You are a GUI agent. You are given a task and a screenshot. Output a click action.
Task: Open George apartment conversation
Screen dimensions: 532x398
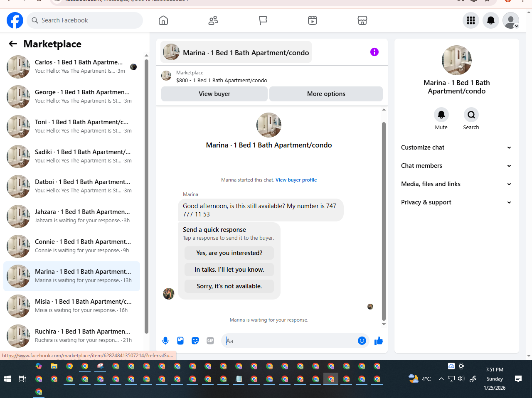pyautogui.click(x=71, y=97)
